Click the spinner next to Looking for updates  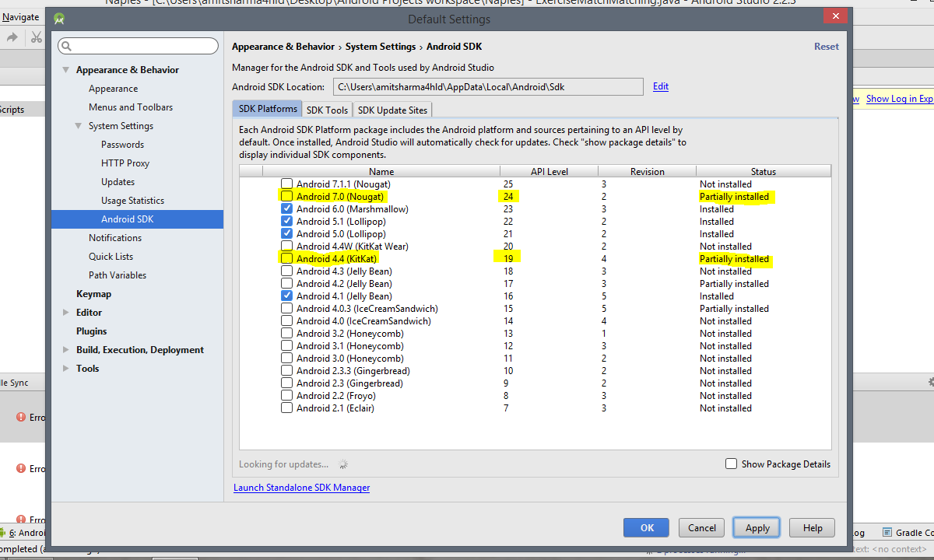point(343,464)
